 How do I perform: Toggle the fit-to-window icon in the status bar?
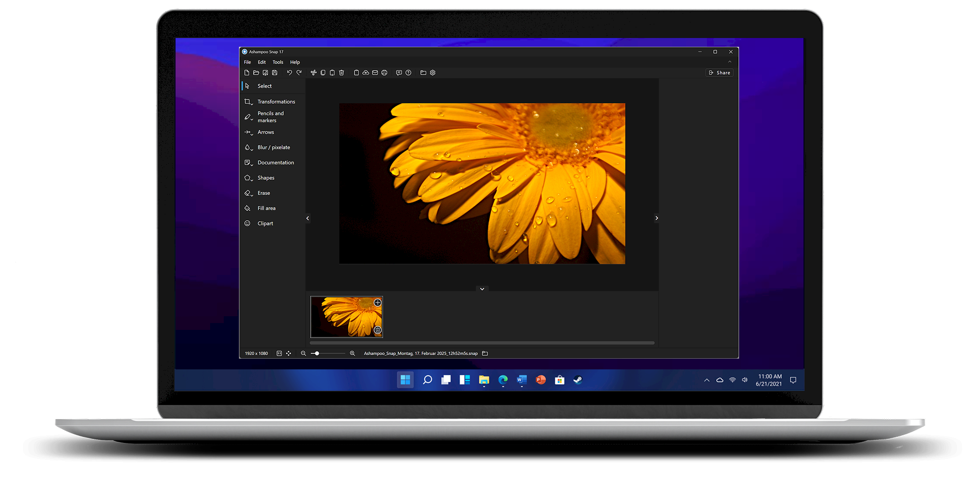[289, 353]
